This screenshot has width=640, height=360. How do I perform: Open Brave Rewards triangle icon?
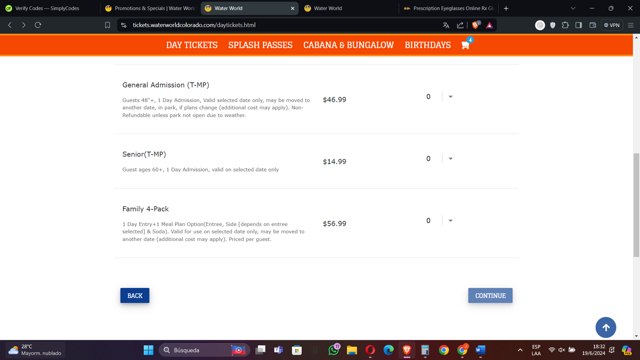tap(489, 25)
